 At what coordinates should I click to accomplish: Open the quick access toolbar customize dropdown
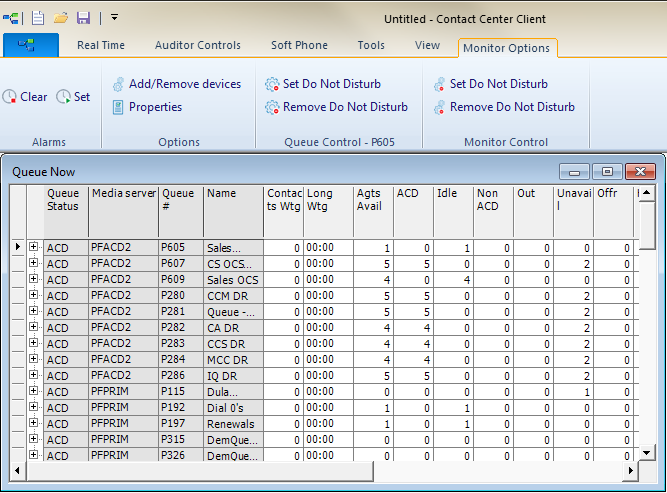pyautogui.click(x=115, y=17)
